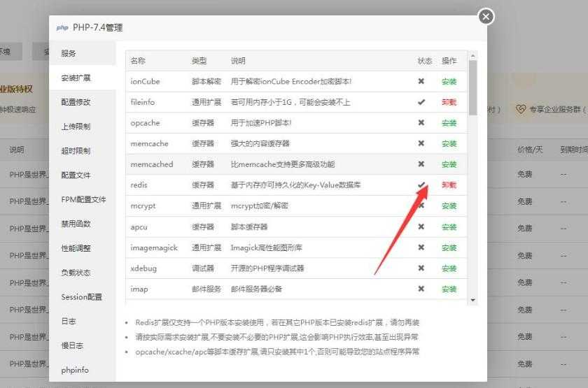Click the fileinfo installed checkmark status icon
This screenshot has width=588, height=388.
click(421, 102)
